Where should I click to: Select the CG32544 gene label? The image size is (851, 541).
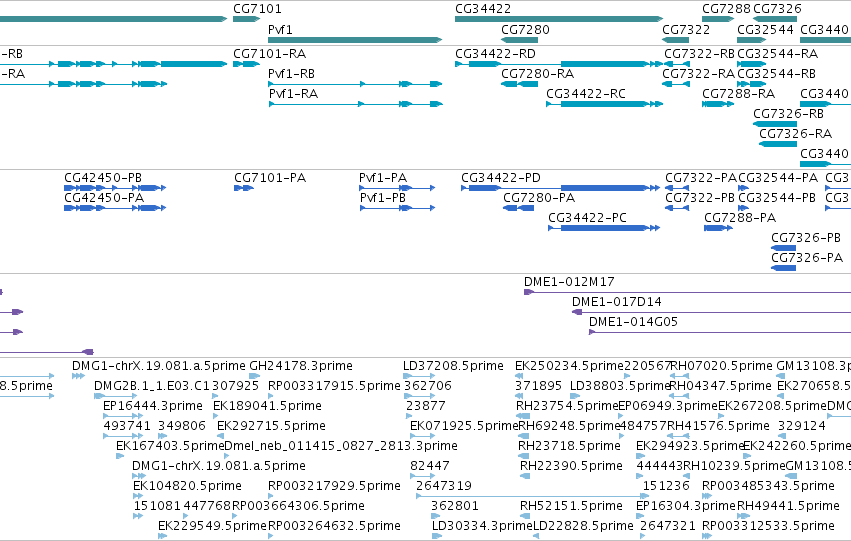pyautogui.click(x=765, y=29)
